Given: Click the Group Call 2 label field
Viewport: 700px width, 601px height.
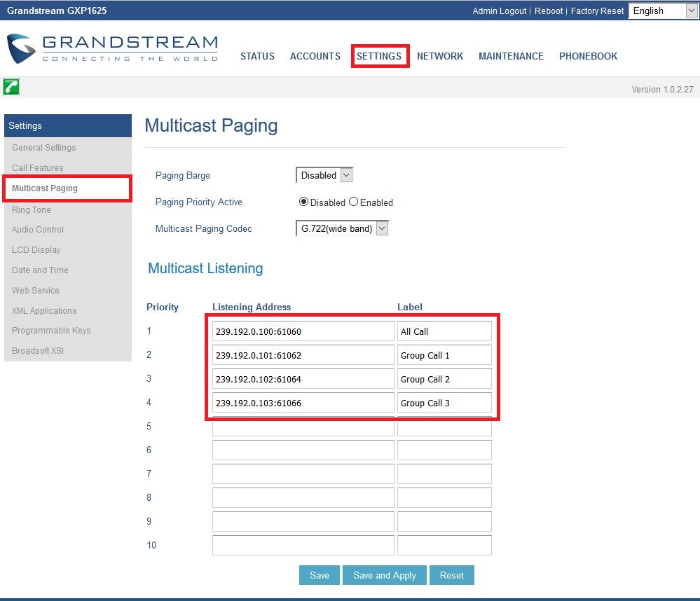Looking at the screenshot, I should coord(444,379).
